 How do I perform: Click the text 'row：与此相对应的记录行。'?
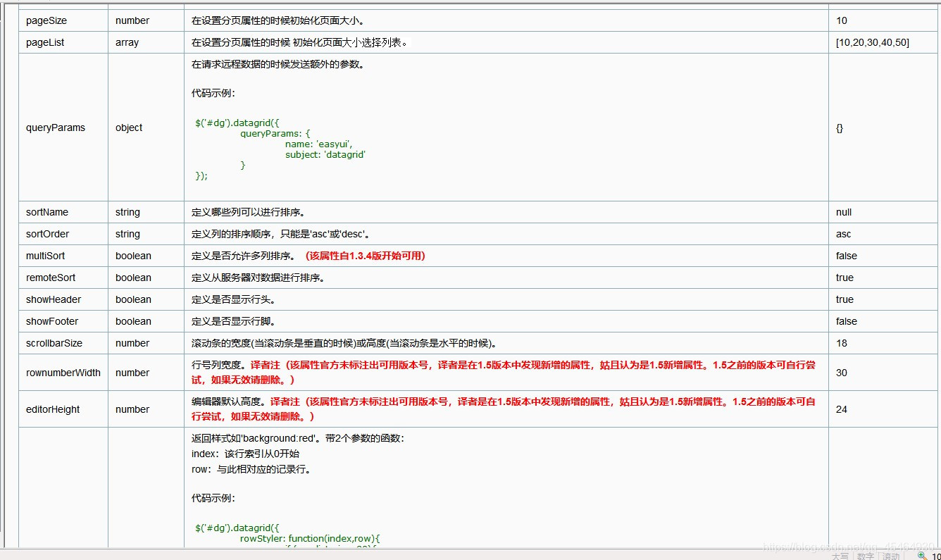[251, 469]
